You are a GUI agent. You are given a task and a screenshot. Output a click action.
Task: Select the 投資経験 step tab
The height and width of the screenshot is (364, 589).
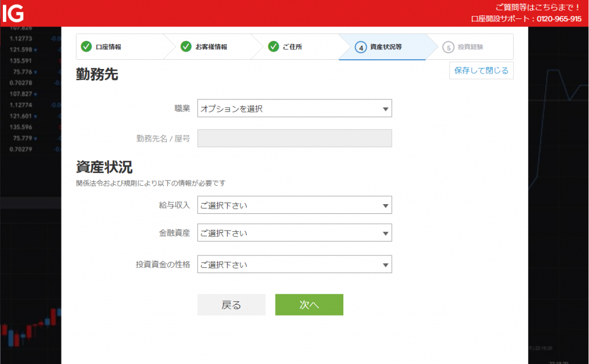[469, 47]
